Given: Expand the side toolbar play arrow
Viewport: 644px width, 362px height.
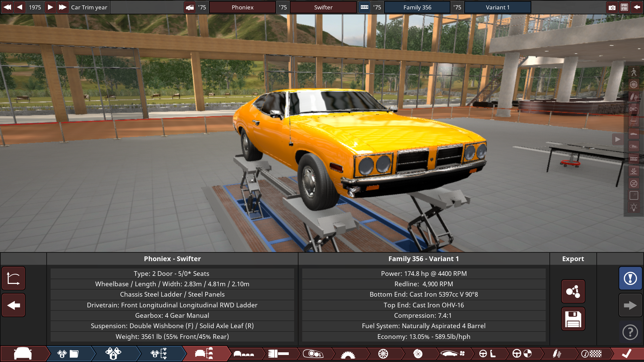Looking at the screenshot, I should [618, 139].
